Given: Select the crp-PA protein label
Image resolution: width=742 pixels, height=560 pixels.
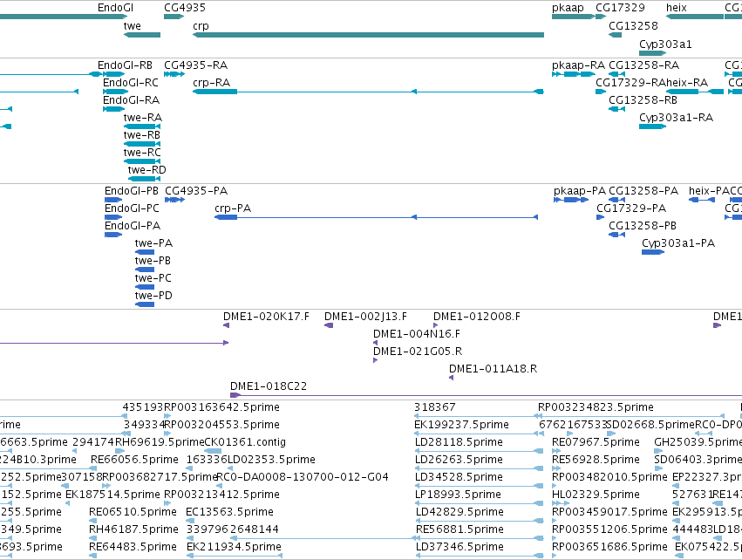Looking at the screenshot, I should click(233, 208).
